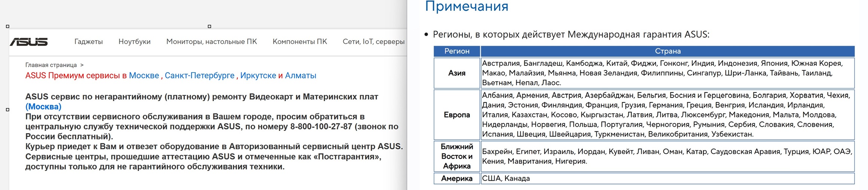Select the Америка region cell
Viewport: 868px width, 190px height.
(x=457, y=178)
